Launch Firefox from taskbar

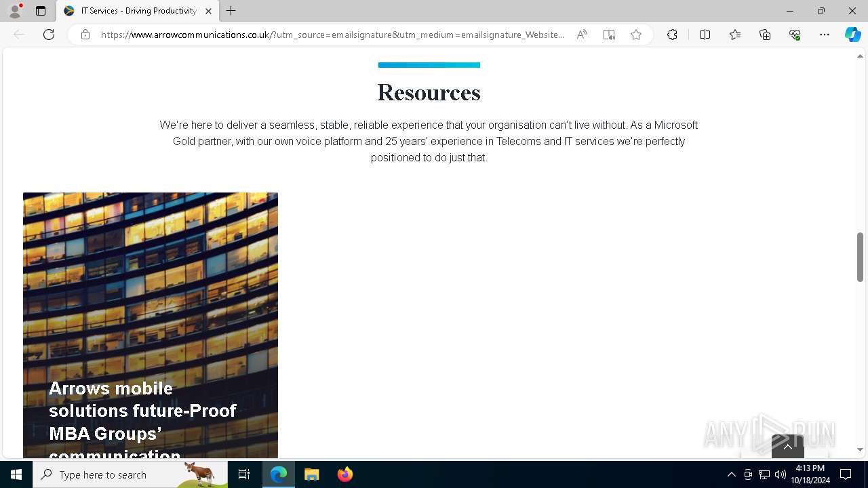coord(345,474)
